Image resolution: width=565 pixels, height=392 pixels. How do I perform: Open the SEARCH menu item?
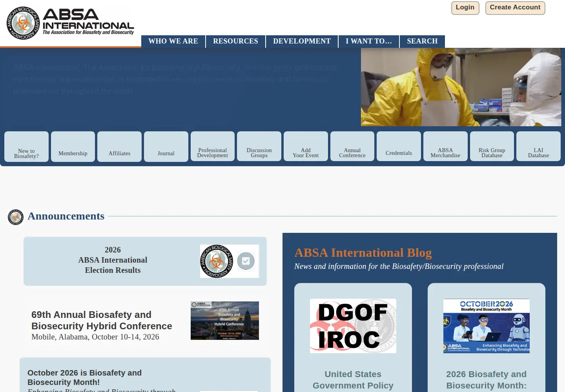[x=422, y=41]
